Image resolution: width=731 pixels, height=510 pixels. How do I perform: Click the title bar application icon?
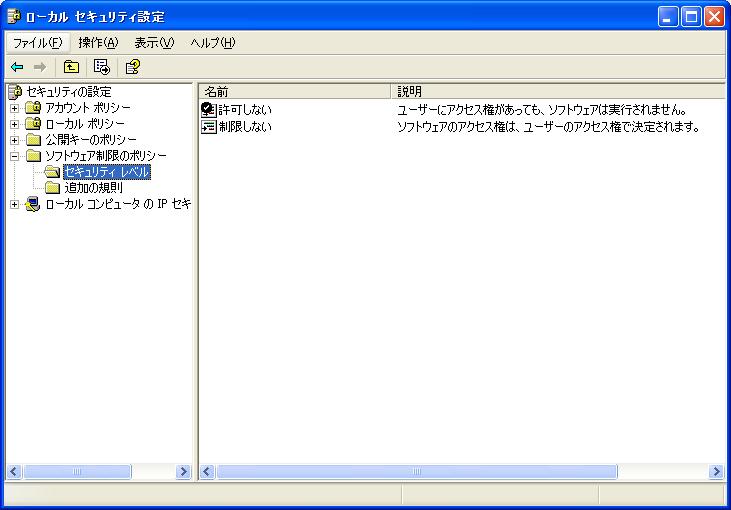[14, 17]
